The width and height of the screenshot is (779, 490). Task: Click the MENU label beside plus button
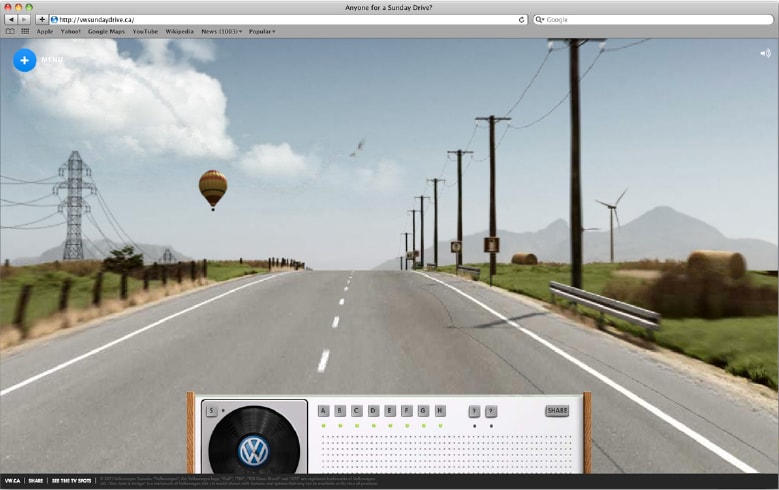[52, 60]
